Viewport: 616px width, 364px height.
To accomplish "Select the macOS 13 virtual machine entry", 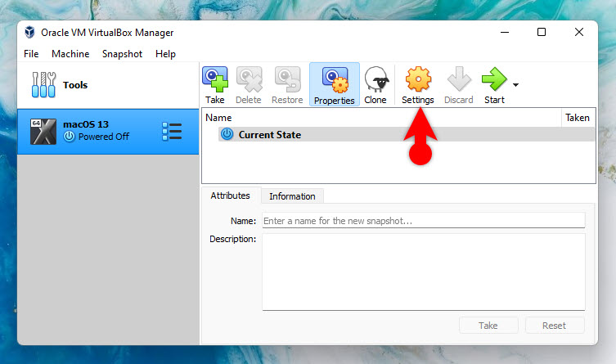I will pyautogui.click(x=108, y=132).
